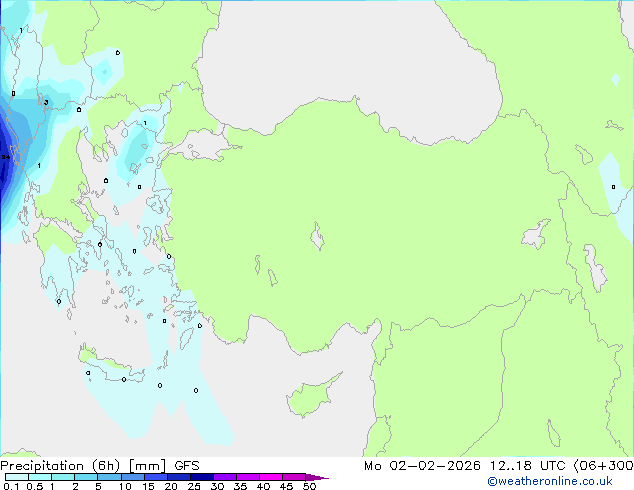This screenshot has width=634, height=490.
Task: Click the arrow tip for values above 50
Action: [317, 477]
